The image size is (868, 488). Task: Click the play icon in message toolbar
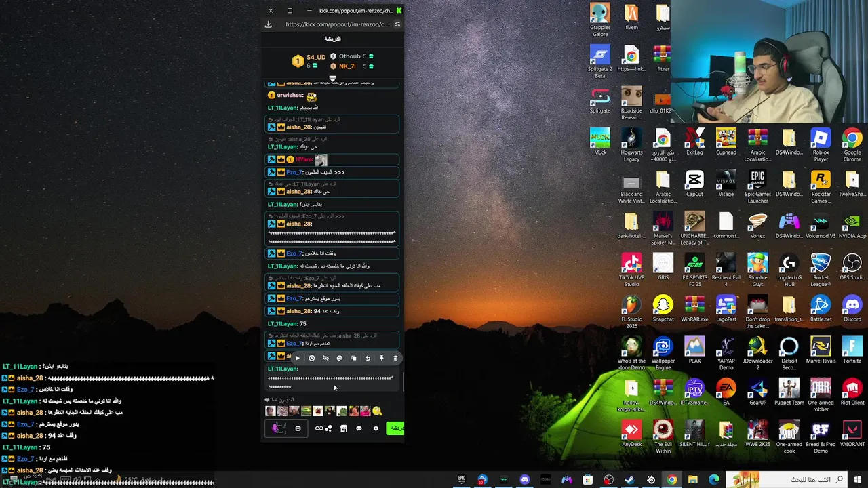297,358
